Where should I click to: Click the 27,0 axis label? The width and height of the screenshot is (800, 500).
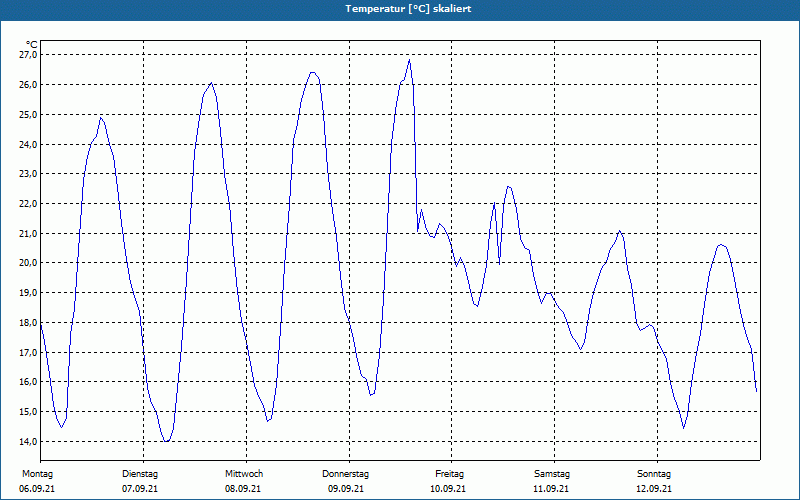pyautogui.click(x=29, y=55)
